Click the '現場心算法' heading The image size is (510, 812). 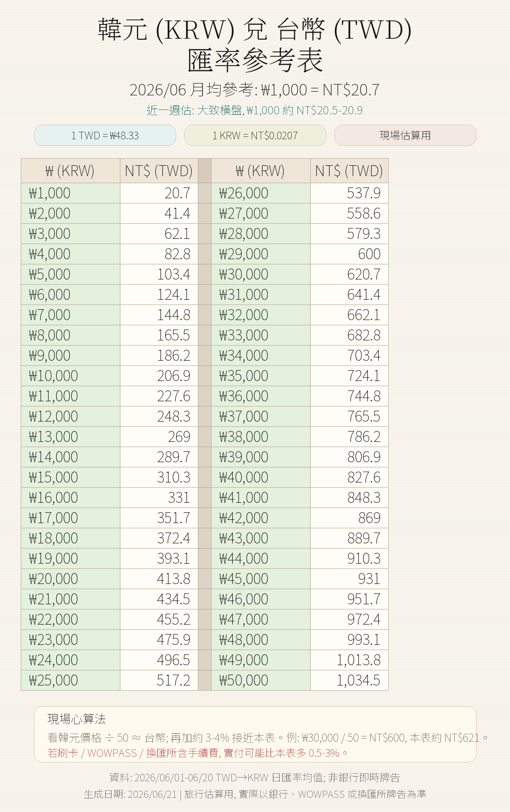[x=76, y=719]
